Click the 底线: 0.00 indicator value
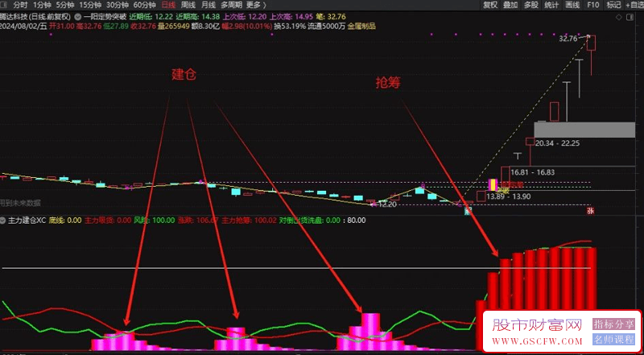Image resolution: width=644 pixels, height=355 pixels. click(x=65, y=221)
